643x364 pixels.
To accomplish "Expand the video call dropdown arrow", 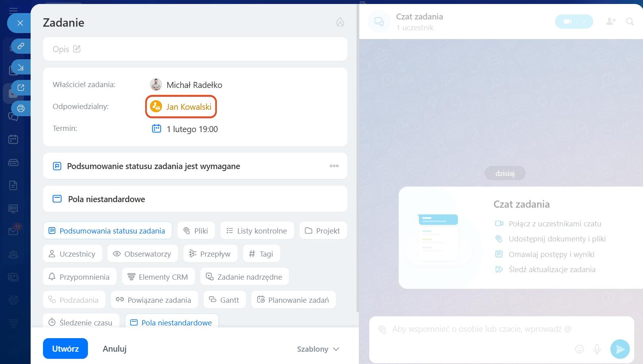I will click(x=584, y=21).
